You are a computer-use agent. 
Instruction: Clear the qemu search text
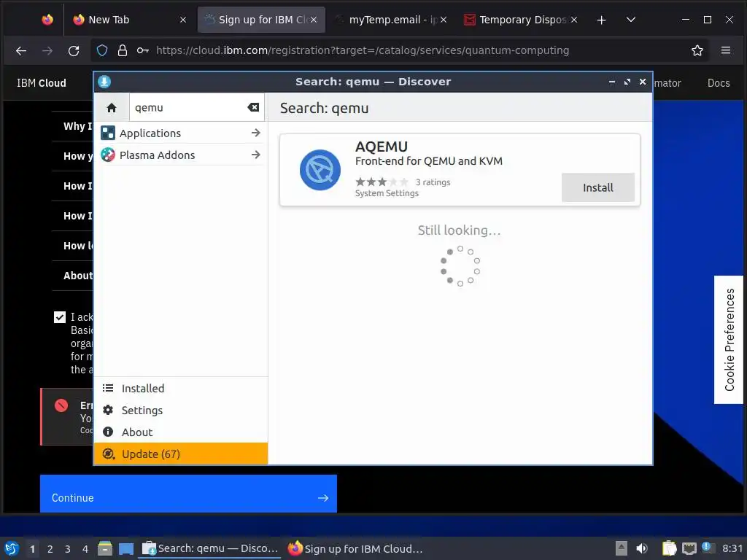coord(253,108)
